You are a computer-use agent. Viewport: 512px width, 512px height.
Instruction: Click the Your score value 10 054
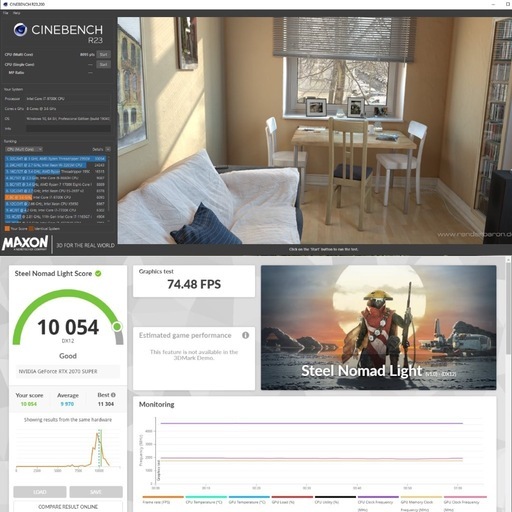tap(29, 404)
